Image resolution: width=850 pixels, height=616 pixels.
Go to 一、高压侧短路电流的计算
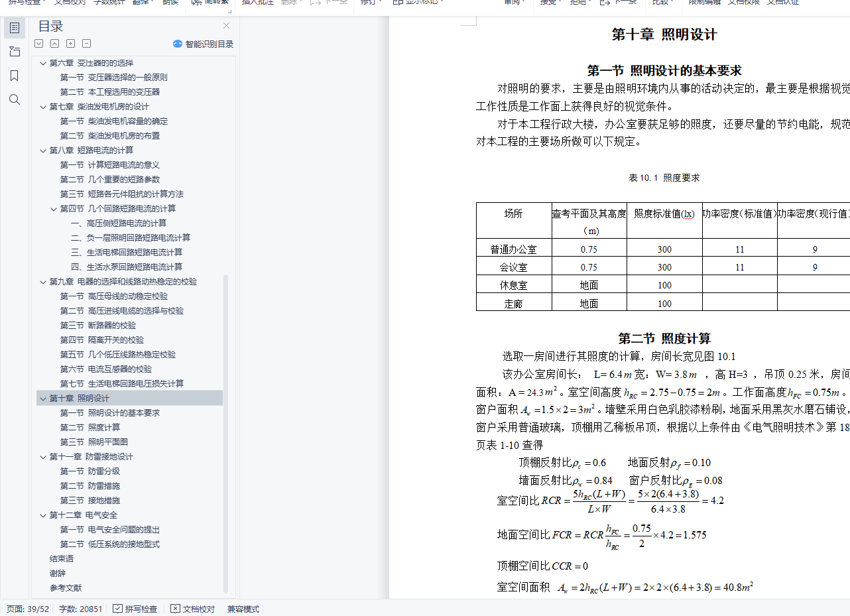point(119,223)
